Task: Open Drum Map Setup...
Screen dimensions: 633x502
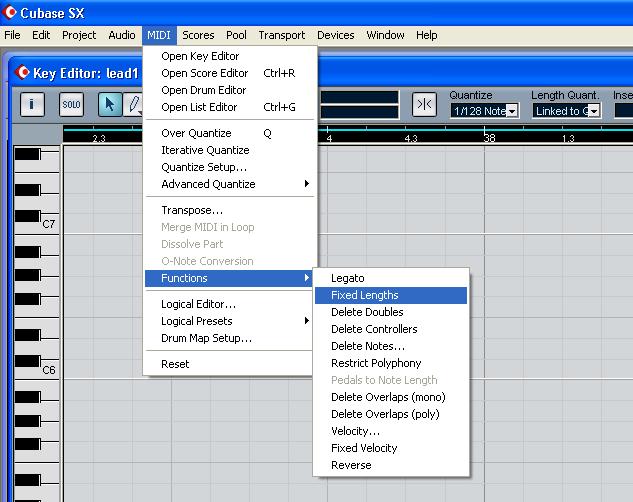Action: [229, 338]
